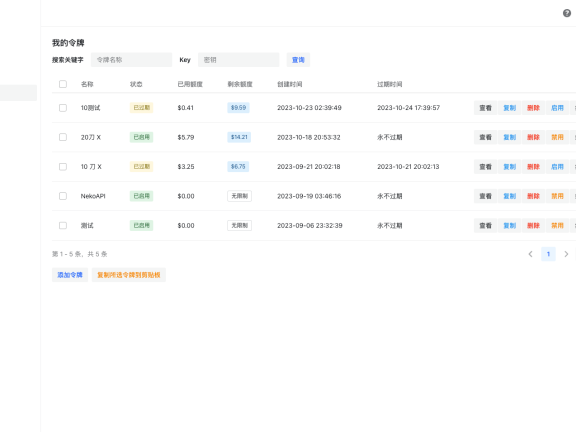Click 已过期 status tag of 10测试

coord(141,108)
